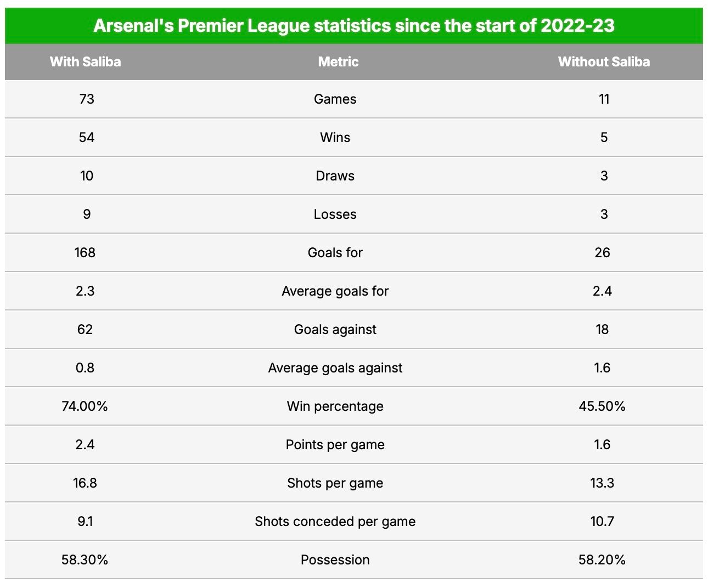Click the 'Losses' metric label
708x588 pixels.
click(335, 214)
